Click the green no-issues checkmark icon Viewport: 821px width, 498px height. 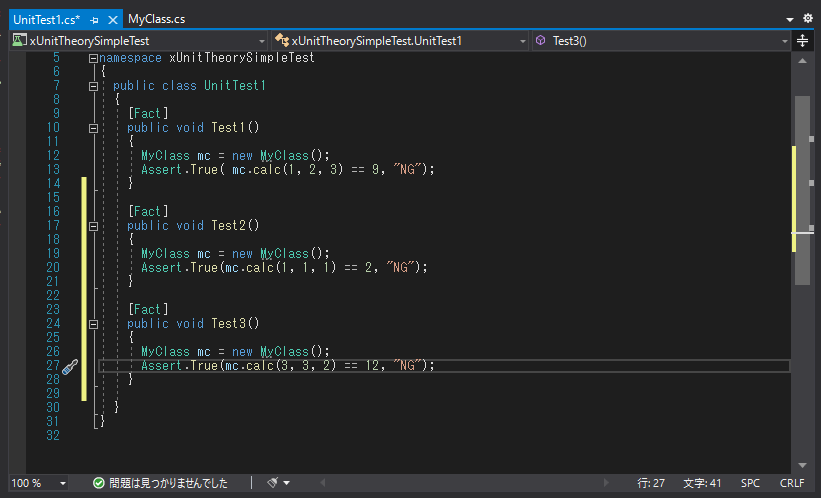pos(98,483)
